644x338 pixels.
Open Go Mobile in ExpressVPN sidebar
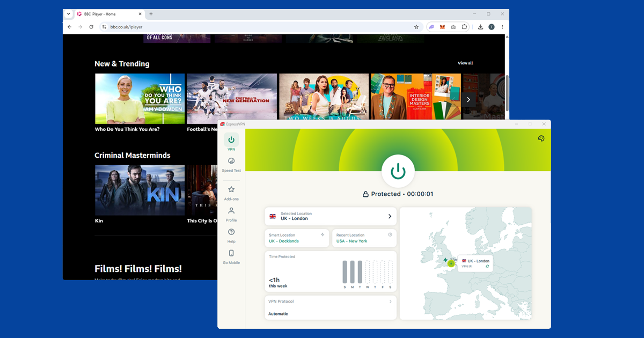pyautogui.click(x=231, y=257)
